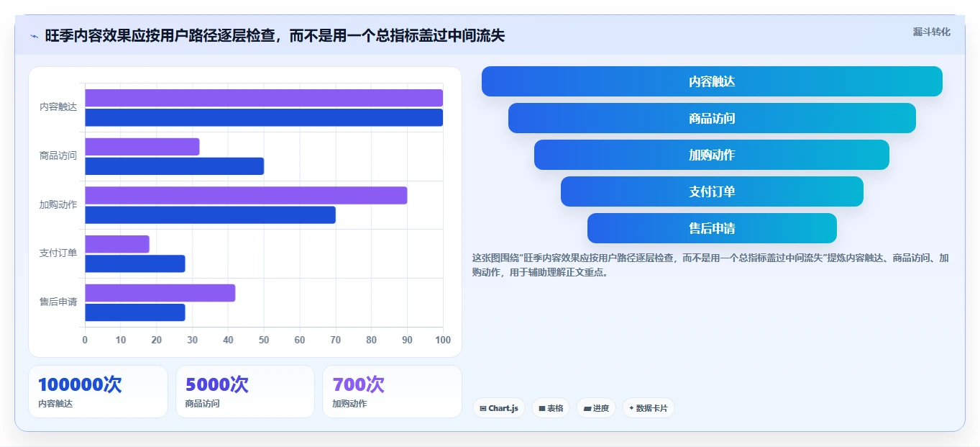This screenshot has width=980, height=447.
Task: Select the 加购动作 funnel stage bar
Action: coord(712,155)
